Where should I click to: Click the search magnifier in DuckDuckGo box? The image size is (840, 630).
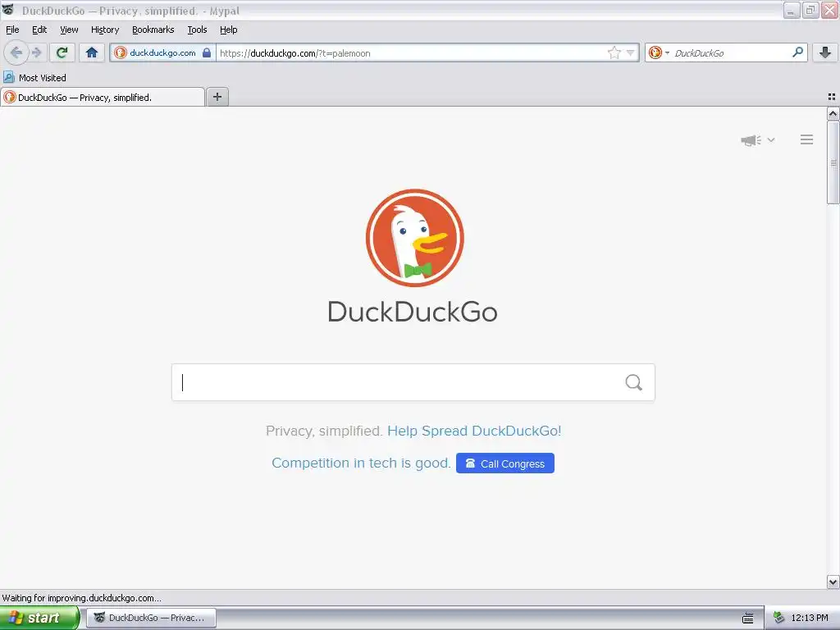pos(634,382)
